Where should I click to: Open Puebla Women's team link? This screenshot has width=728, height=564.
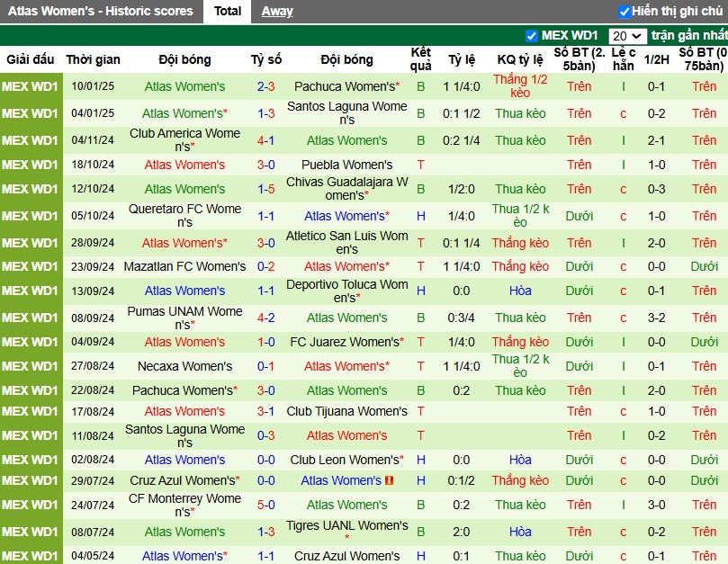click(346, 165)
